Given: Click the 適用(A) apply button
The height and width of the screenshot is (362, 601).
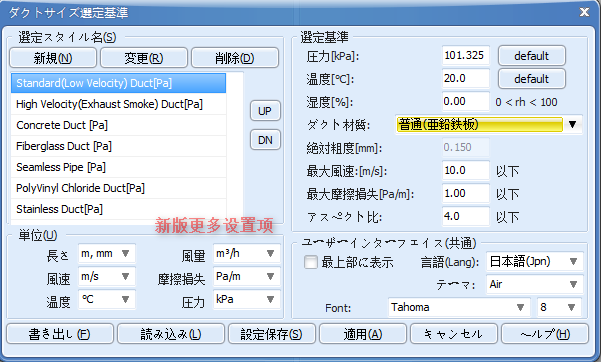Looking at the screenshot, I should coord(363,334).
